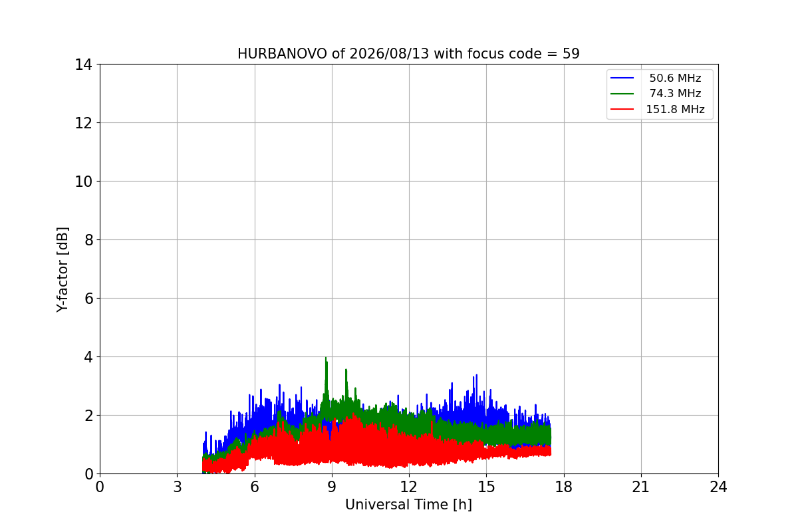The width and height of the screenshot is (798, 532).
Task: Click y-axis tick label 4
Action: [x=88, y=357]
